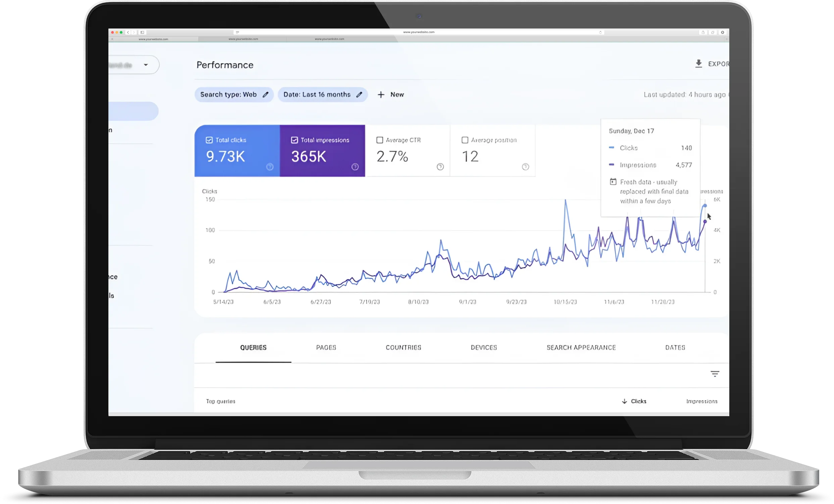Switch to the Pages tab
Image resolution: width=834 pixels, height=504 pixels.
click(326, 347)
